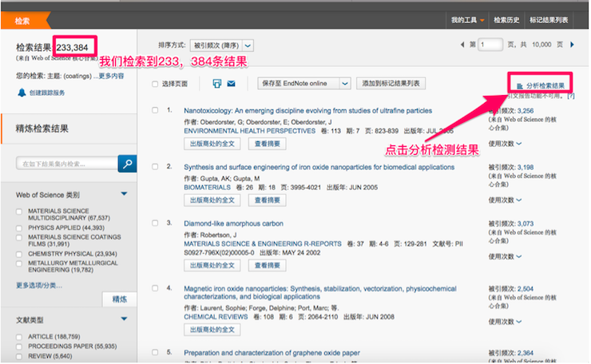591x364 pixels.
Task: Tick the PHYSICS APPLIED category checkbox
Action: (20, 227)
